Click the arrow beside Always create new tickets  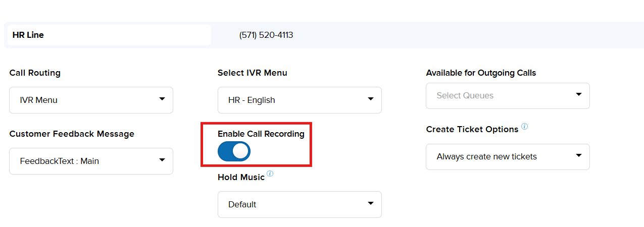point(579,155)
